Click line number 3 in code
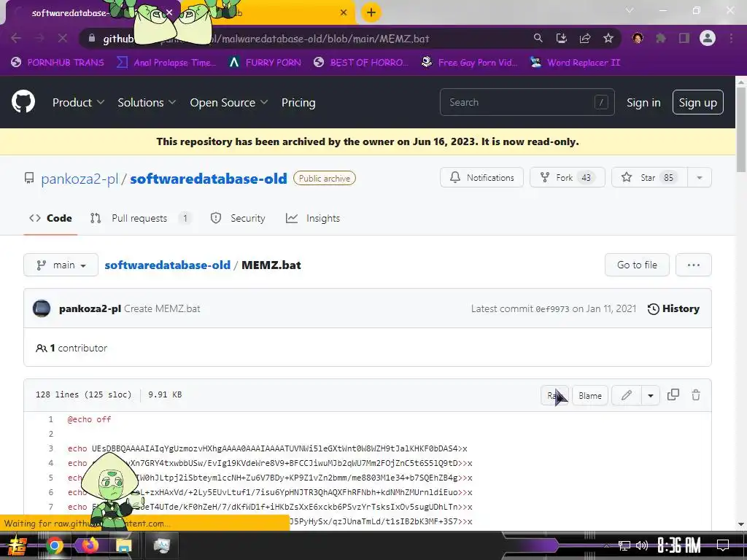Screen dimensions: 747x560 point(50,448)
